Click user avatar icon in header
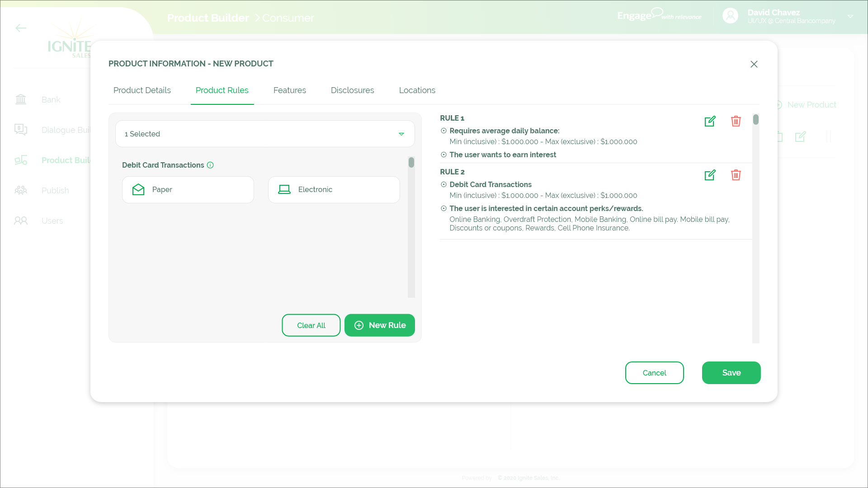The width and height of the screenshot is (868, 488). coord(730,16)
